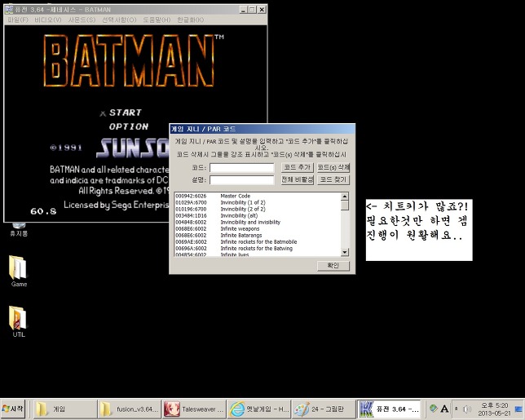This screenshot has height=420, width=525.
Task: Click the 코드 찾기 button
Action: point(333,179)
